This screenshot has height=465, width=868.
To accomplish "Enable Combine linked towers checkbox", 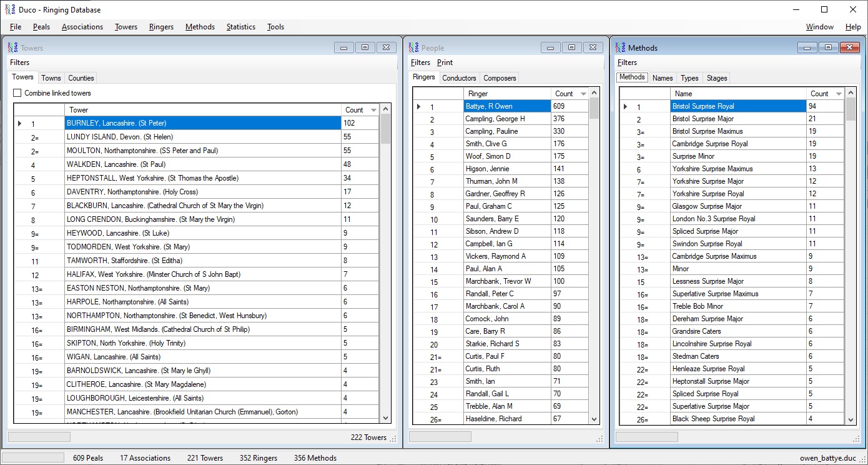I will [x=17, y=93].
